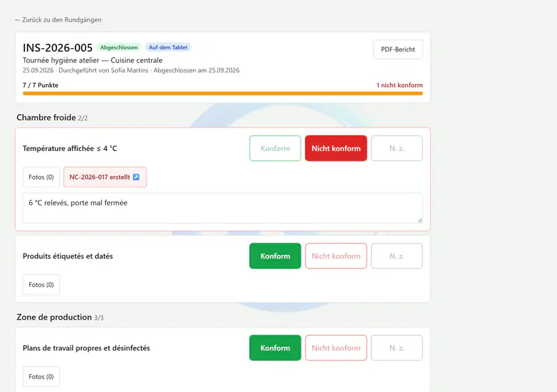Click the orange inspection progress bar

click(x=223, y=93)
